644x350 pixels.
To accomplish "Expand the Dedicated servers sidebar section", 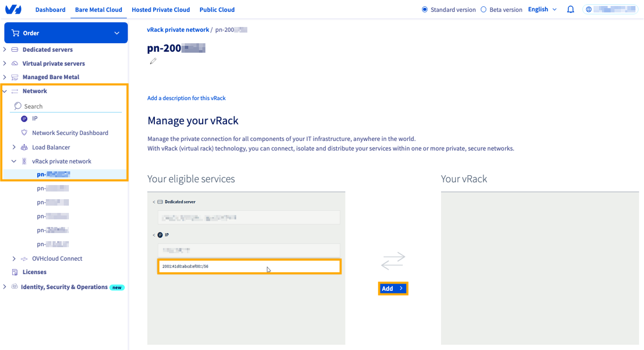I will (x=5, y=49).
